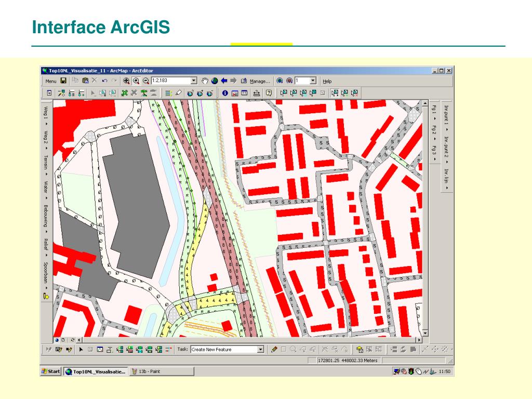
Task: Switch to layout view page icon
Action: coord(63,340)
